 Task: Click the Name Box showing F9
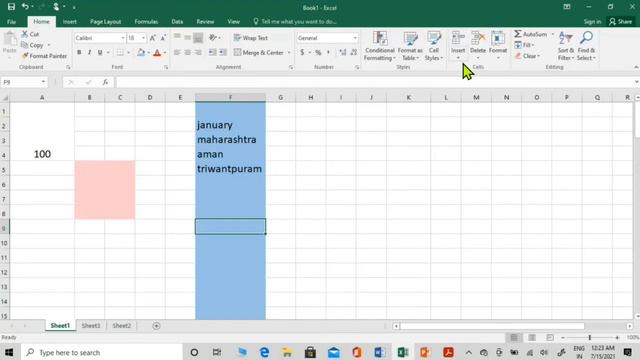click(24, 82)
